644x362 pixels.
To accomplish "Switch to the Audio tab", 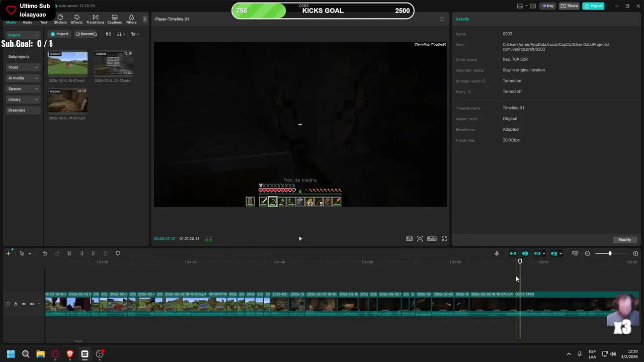I will point(28,22).
